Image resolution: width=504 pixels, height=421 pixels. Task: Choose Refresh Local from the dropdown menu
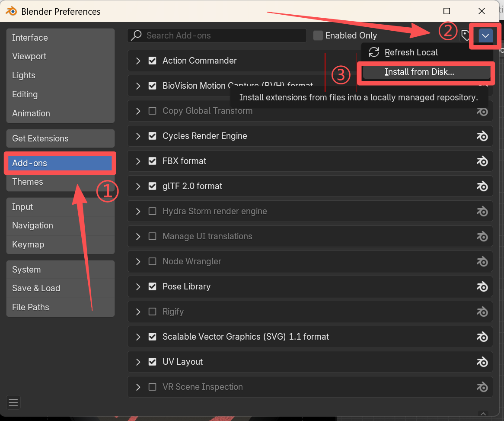tap(426, 52)
